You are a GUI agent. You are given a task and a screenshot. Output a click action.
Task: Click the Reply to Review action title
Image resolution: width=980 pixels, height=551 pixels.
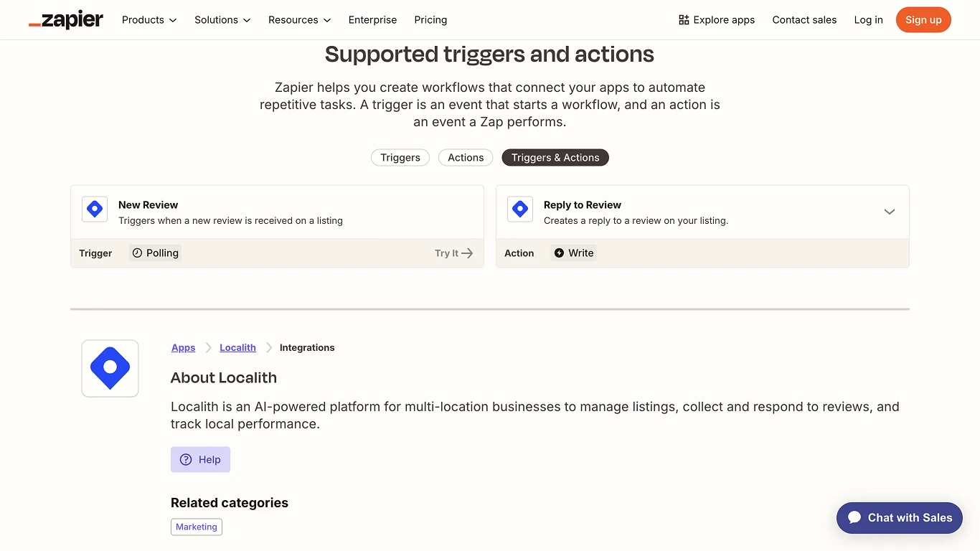click(x=583, y=205)
